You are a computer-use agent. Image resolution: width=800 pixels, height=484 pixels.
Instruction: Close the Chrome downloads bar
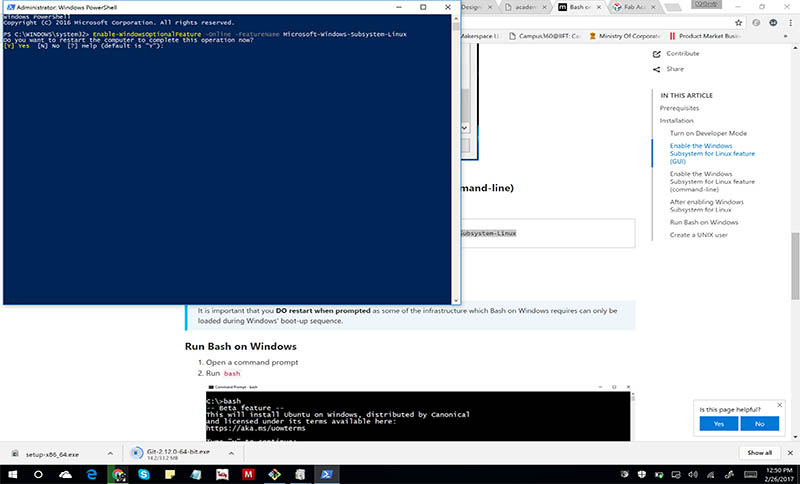(790, 453)
